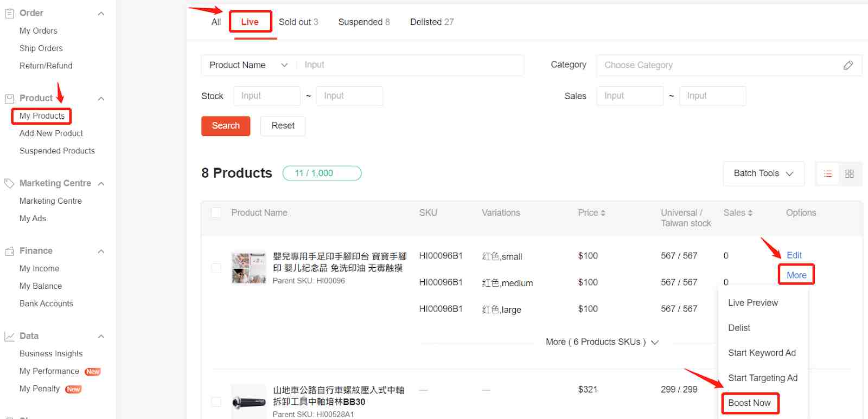
Task: Click the category edit pencil icon
Action: point(848,65)
